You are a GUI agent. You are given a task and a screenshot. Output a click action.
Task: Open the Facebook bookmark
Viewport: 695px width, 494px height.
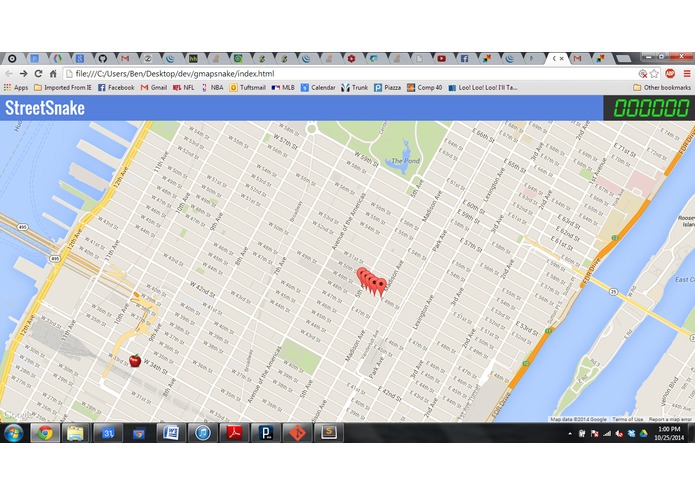(116, 88)
